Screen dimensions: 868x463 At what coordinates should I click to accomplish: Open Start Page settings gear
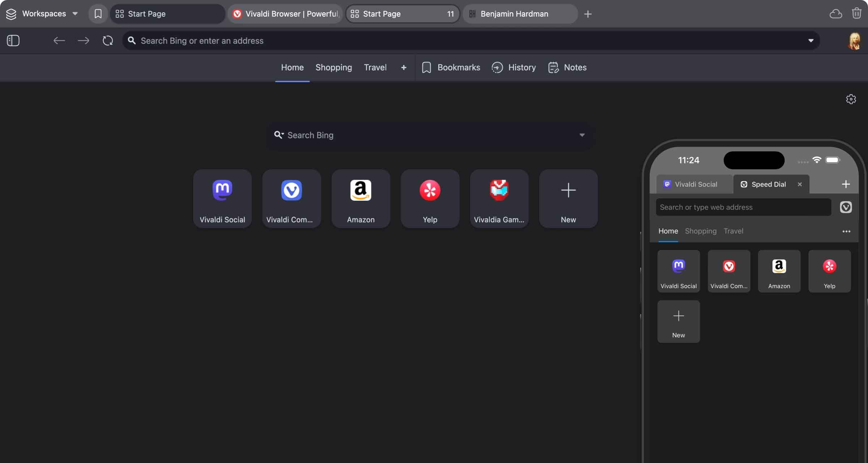(x=851, y=99)
